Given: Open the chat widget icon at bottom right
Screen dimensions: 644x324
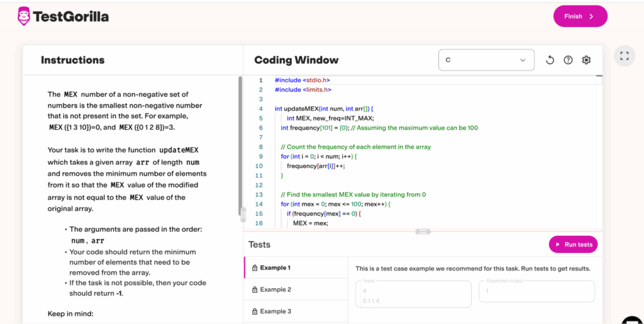Looking at the screenshot, I should pos(633,320).
